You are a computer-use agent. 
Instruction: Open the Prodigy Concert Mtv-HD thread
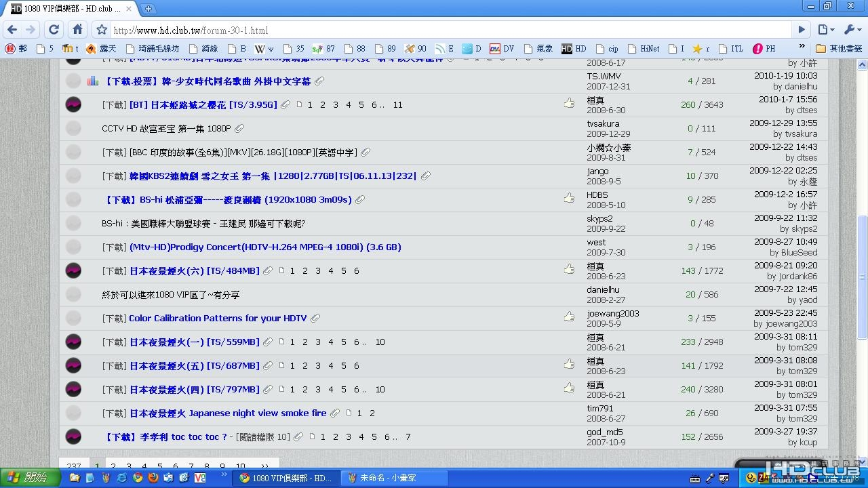265,247
